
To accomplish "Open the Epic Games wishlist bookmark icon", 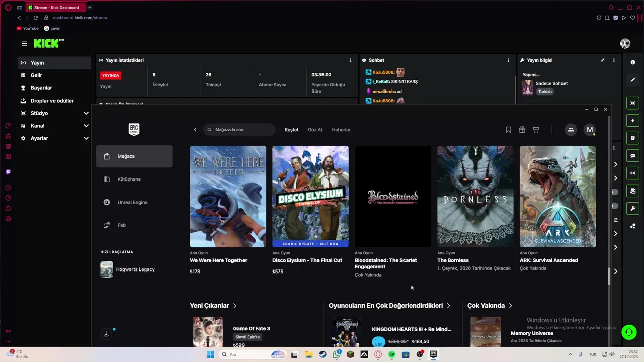I will pyautogui.click(x=508, y=130).
